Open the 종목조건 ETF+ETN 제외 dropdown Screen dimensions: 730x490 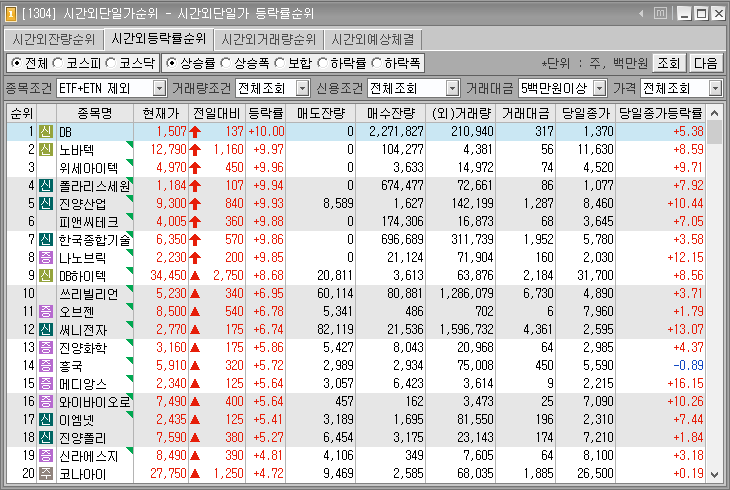(159, 88)
